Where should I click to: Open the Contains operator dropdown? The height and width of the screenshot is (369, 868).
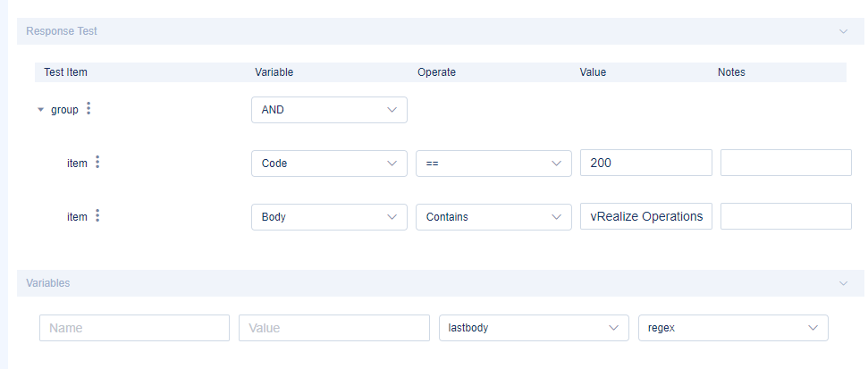point(493,216)
